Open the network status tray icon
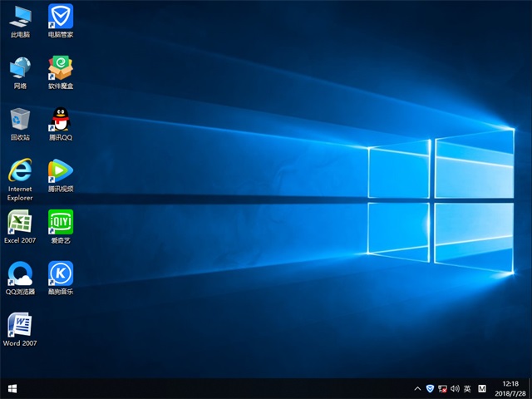Screen dimensions: 532x399 tap(442, 388)
